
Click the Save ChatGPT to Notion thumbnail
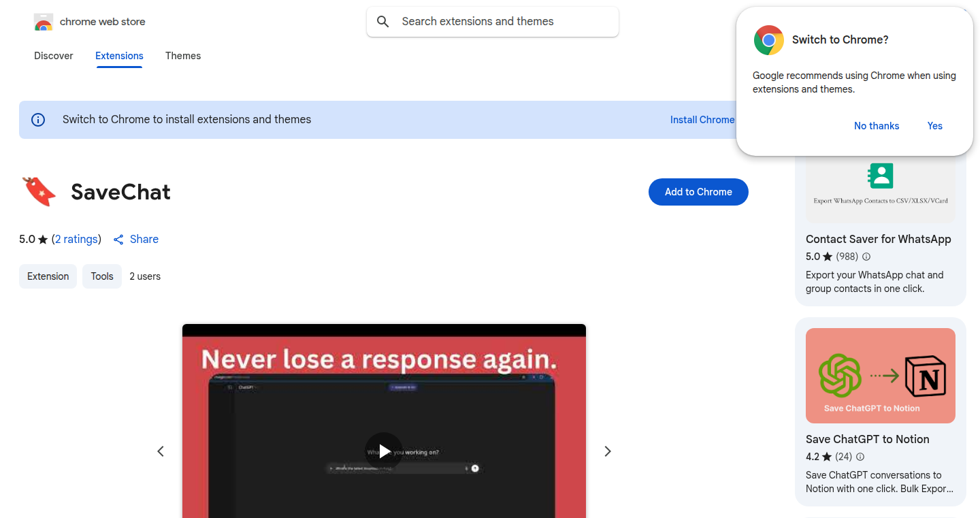881,376
